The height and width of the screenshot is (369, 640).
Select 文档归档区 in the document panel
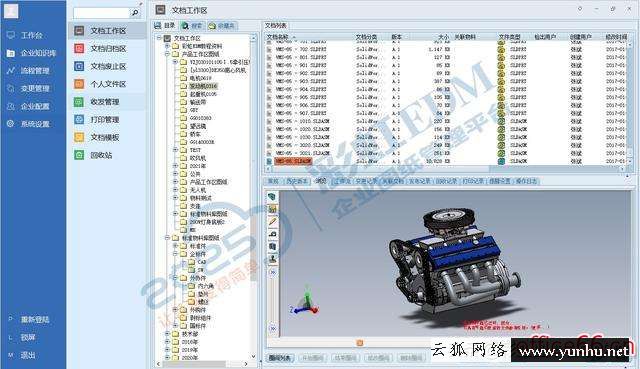[108, 49]
